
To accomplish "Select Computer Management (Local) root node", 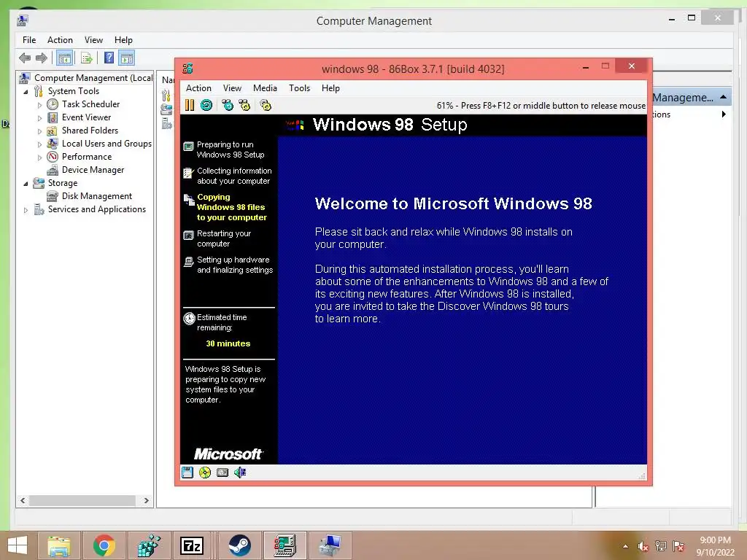I will pos(93,77).
